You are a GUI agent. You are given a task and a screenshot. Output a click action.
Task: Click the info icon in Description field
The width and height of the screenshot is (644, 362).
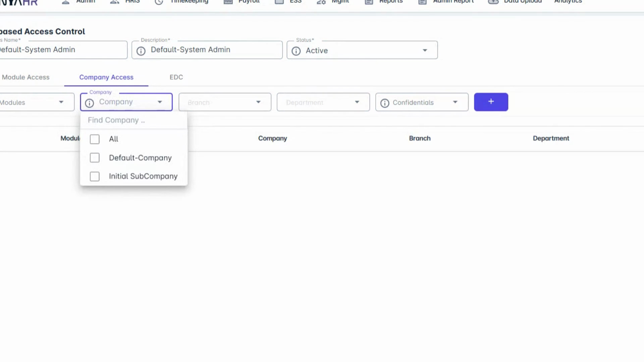point(141,51)
